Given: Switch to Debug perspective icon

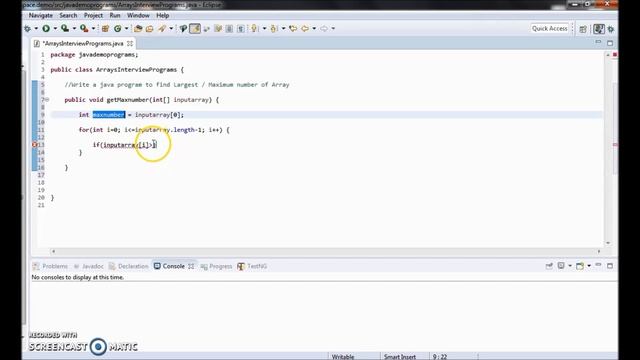Looking at the screenshot, I should tap(611, 29).
